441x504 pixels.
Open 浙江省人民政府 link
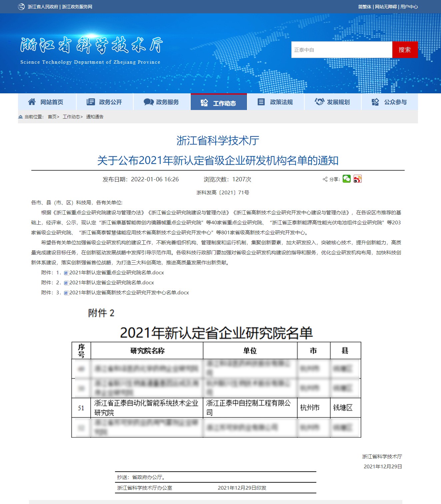coord(43,7)
